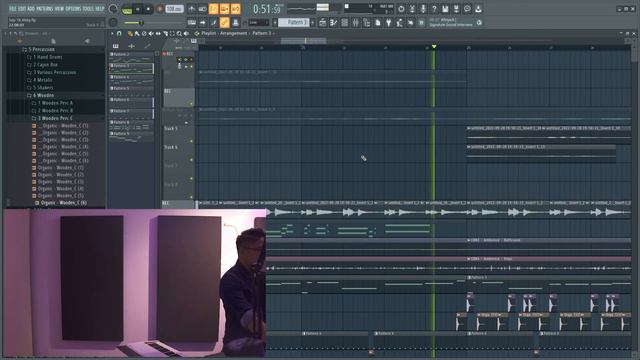This screenshot has height=360, width=640.
Task: Click the transport stop button
Action: (148, 9)
